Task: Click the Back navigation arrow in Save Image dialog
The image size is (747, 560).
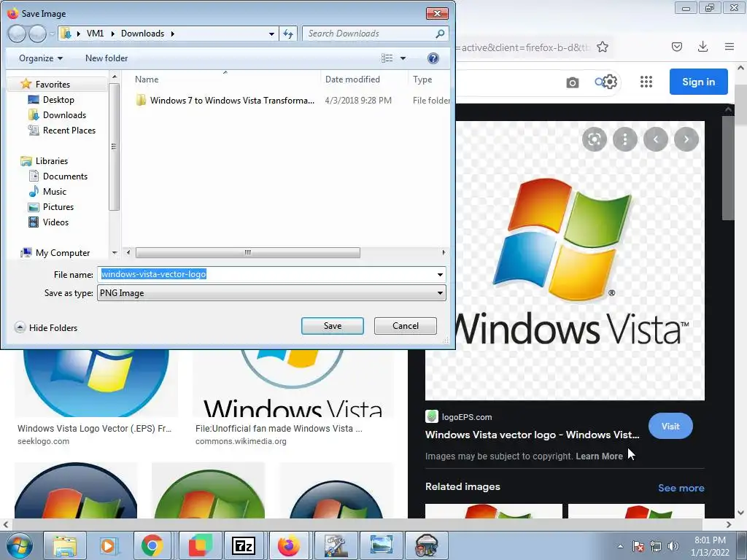Action: pos(18,34)
